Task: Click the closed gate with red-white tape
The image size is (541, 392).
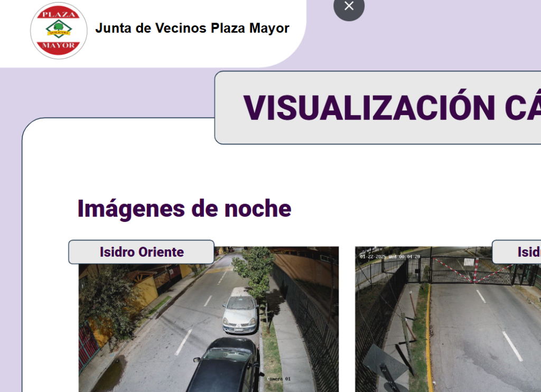Action: 473,270
